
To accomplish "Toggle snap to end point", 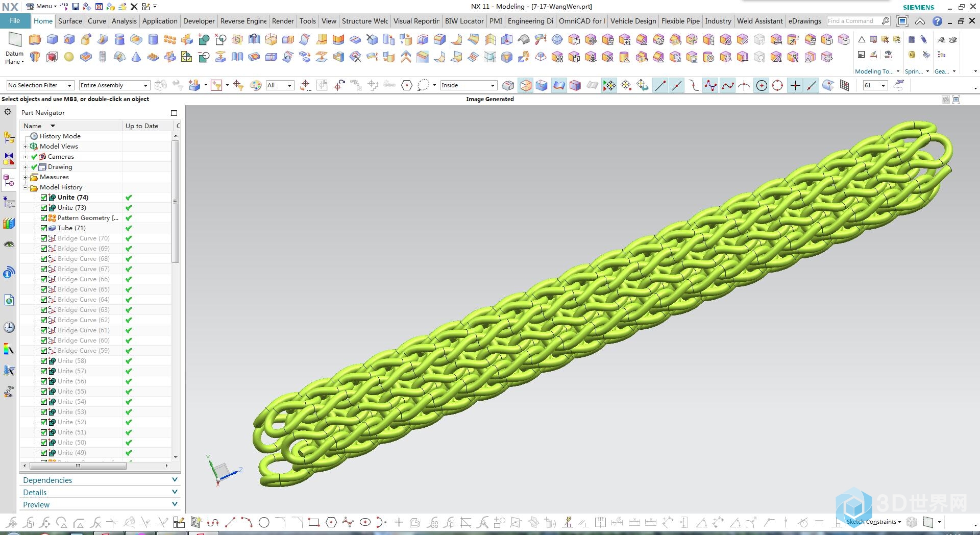I will [x=660, y=85].
